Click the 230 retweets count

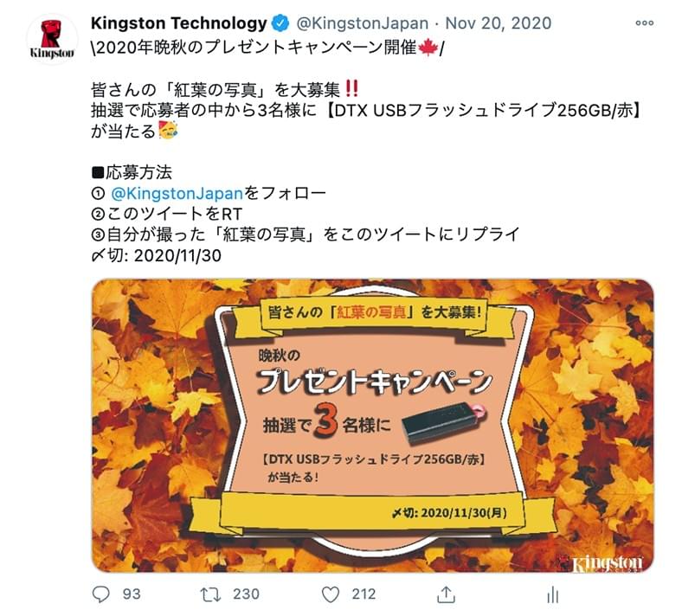pos(246,594)
